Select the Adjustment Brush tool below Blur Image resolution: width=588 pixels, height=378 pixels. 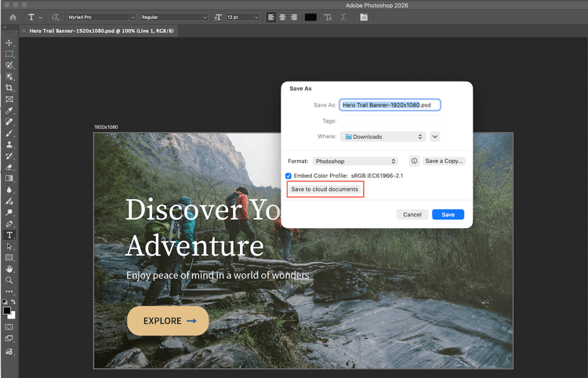click(x=9, y=201)
